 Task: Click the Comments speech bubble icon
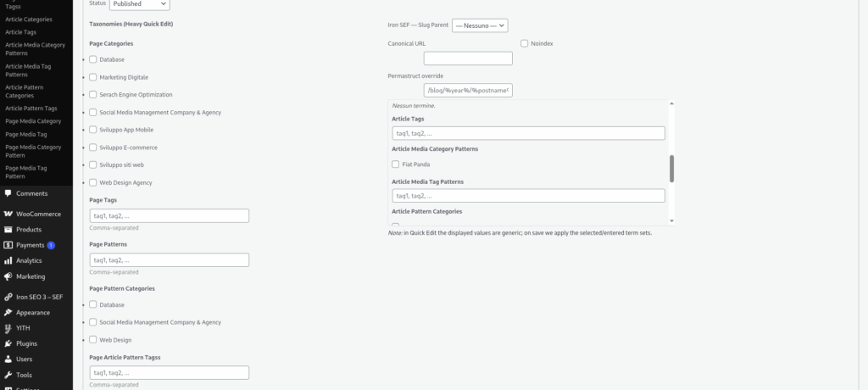8,193
